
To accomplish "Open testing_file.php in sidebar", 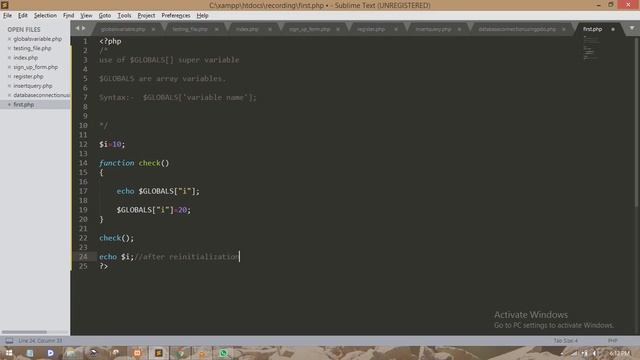I will 32,48.
